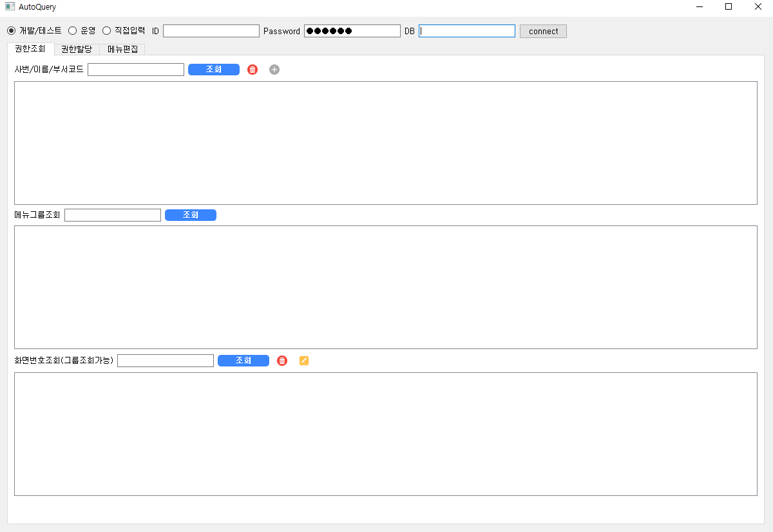Viewport: 773px width, 532px height.
Task: Click 조회 button for 화면번호조회
Action: 243,361
